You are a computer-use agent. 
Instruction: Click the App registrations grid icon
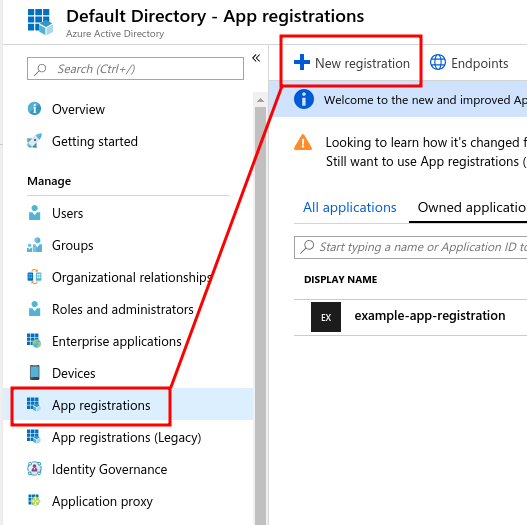click(x=34, y=404)
